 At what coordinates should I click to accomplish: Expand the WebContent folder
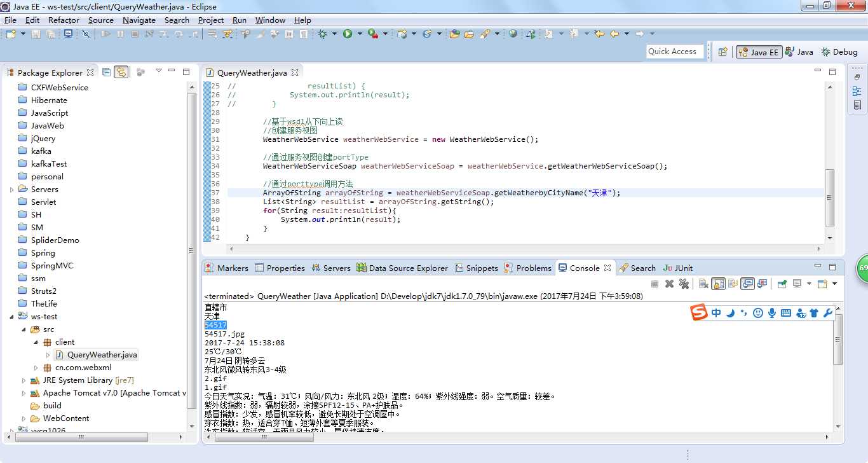[x=24, y=418]
